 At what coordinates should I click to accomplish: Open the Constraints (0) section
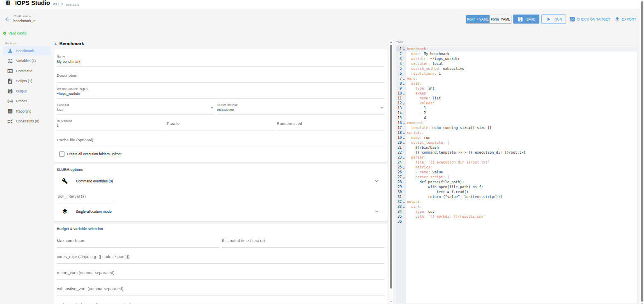27,121
